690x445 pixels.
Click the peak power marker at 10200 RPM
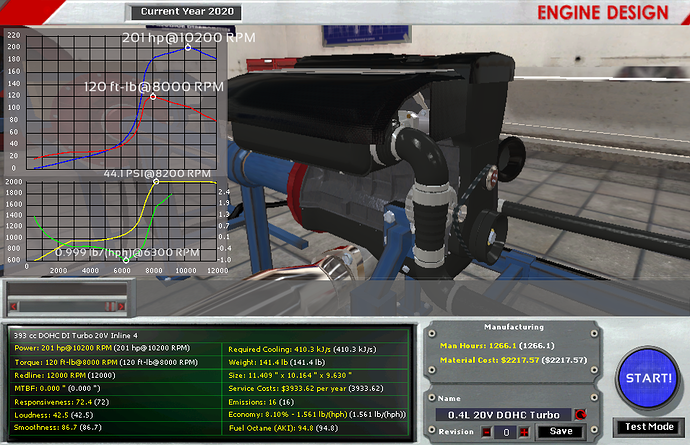[188, 48]
